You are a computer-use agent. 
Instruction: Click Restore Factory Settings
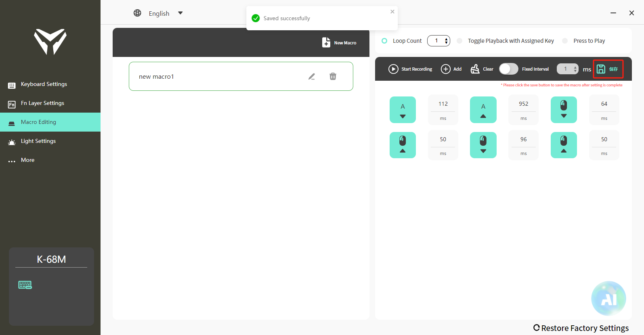581,328
